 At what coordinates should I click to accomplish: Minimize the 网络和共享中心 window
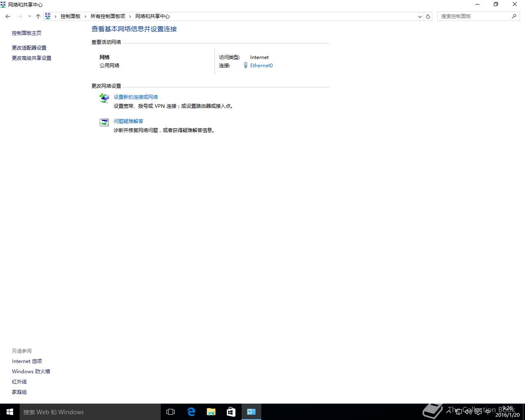point(477,5)
